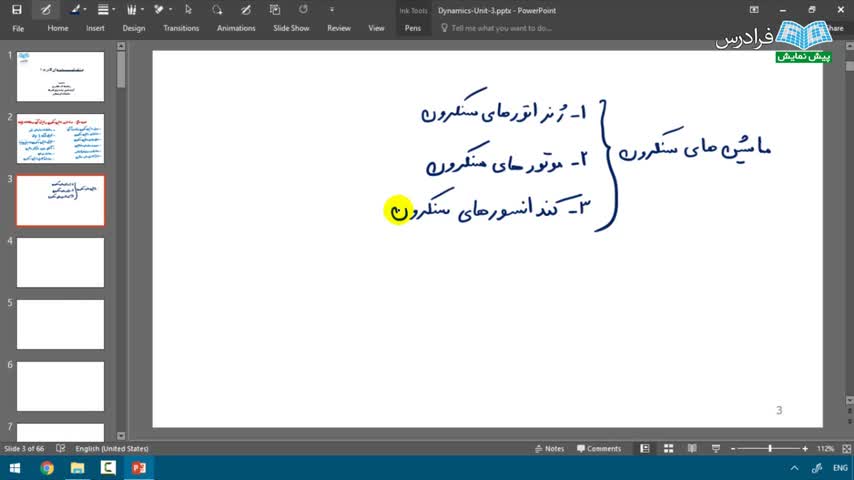Viewport: 854px width, 480px height.
Task: Select the Eraser tool icon
Action: (159, 10)
